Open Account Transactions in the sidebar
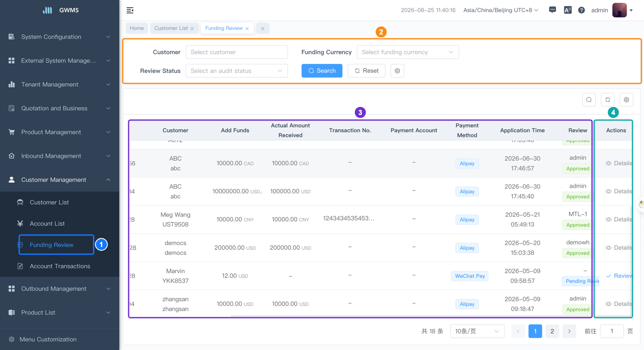 click(x=60, y=266)
